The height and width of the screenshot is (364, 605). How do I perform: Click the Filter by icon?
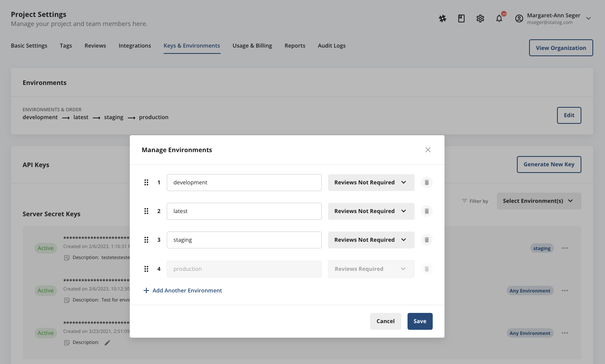[465, 201]
